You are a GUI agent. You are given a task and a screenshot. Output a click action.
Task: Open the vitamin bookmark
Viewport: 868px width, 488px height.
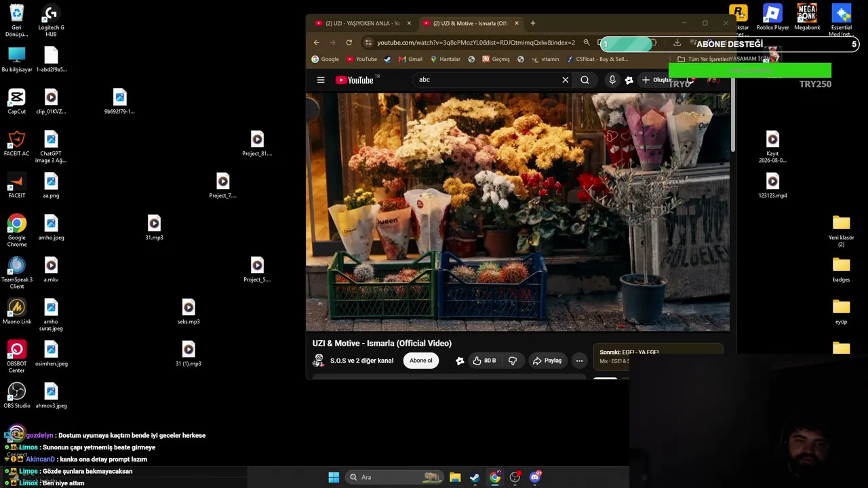tap(545, 59)
